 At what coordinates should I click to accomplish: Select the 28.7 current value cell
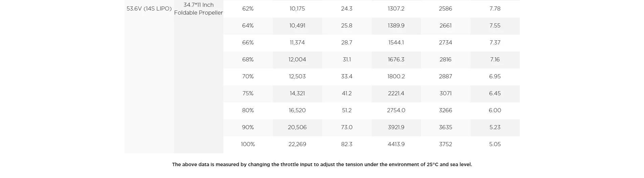(347, 43)
